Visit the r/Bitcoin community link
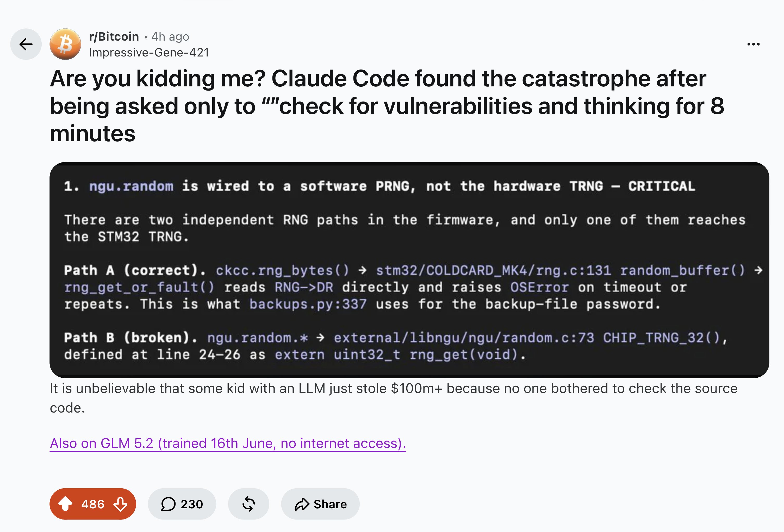The height and width of the screenshot is (532, 784). pyautogui.click(x=114, y=36)
